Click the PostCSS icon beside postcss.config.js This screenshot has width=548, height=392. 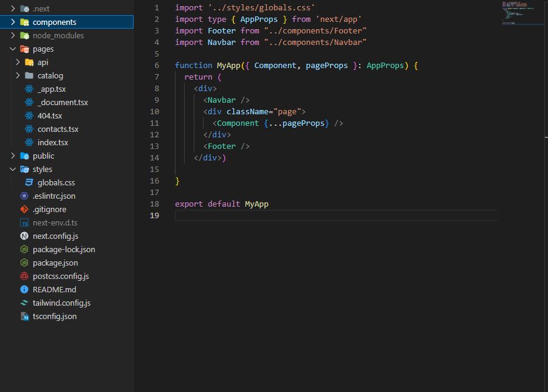point(24,276)
